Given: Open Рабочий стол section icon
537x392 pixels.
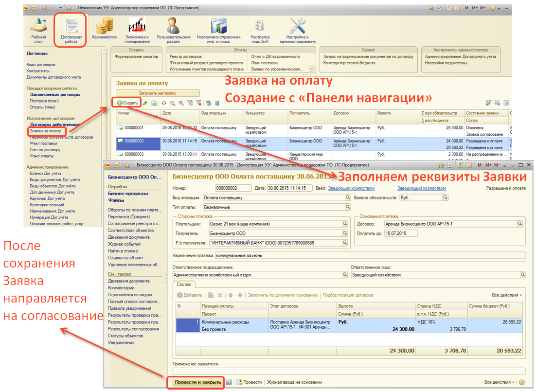Looking at the screenshot, I should pyautogui.click(x=39, y=29).
